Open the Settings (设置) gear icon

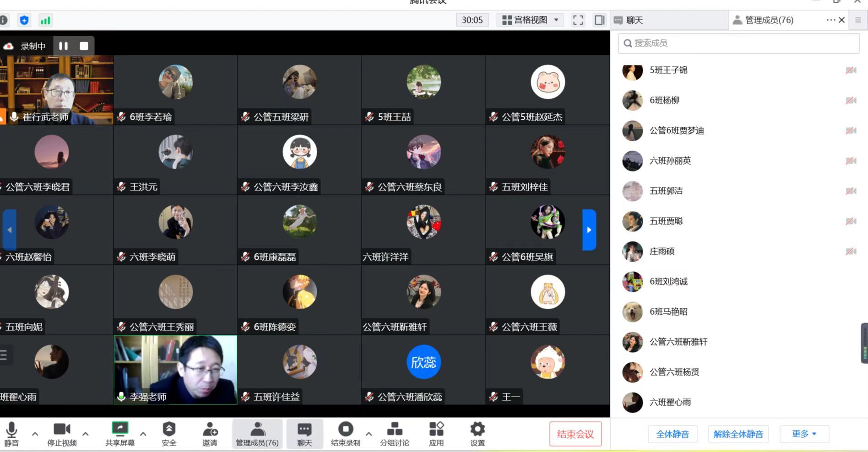pyautogui.click(x=477, y=434)
